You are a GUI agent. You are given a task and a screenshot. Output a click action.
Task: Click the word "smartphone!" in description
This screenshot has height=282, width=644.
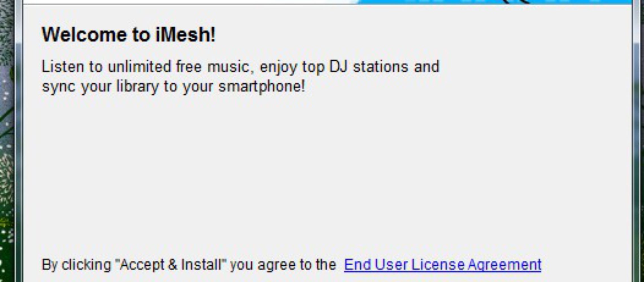point(262,86)
